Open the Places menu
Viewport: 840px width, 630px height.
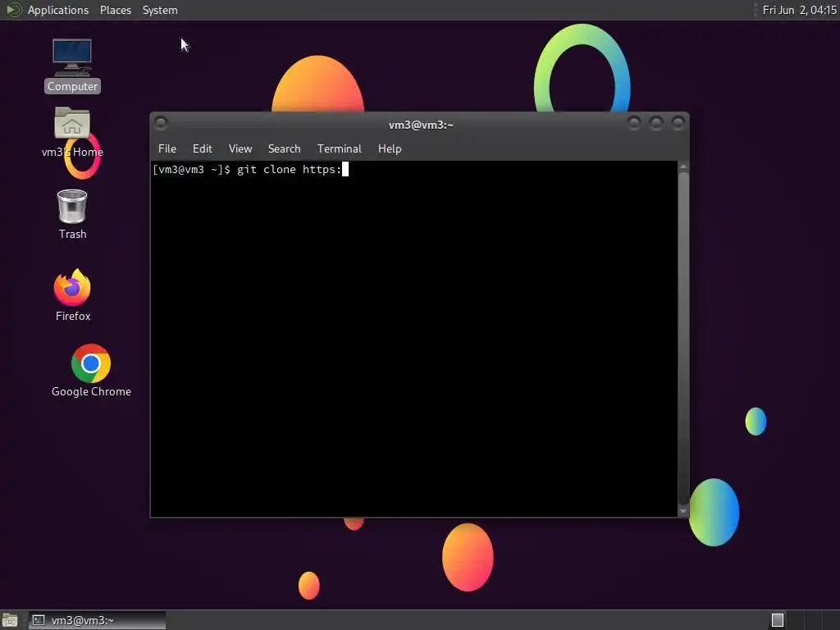point(115,10)
